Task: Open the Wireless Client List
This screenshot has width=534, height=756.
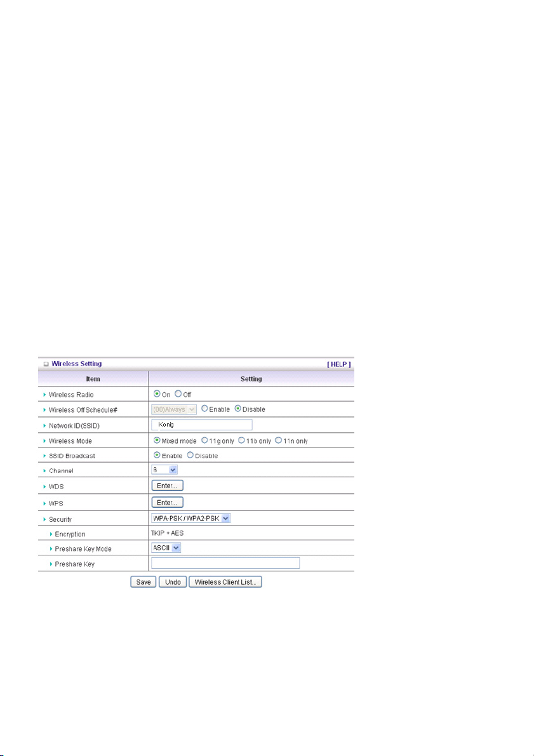Action: pyautogui.click(x=225, y=582)
